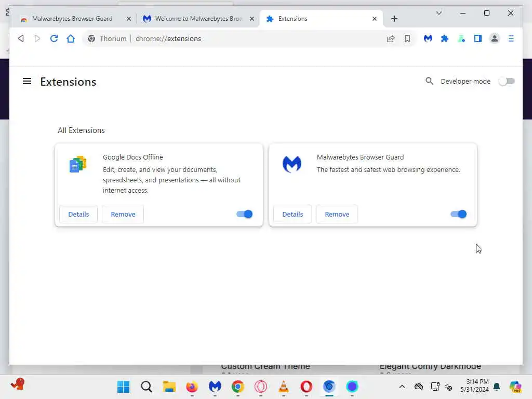Open the Windows Start menu
Image resolution: width=532 pixels, height=399 pixels.
pyautogui.click(x=123, y=387)
